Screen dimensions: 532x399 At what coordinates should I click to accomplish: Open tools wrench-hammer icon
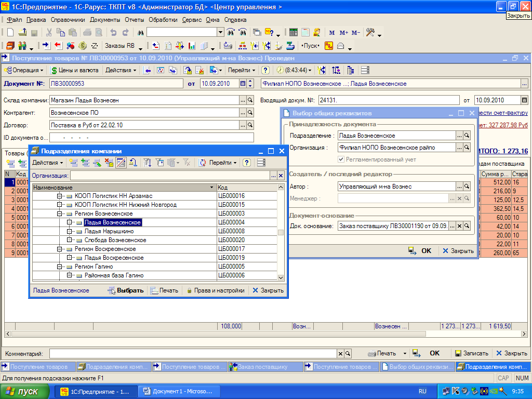(370, 32)
